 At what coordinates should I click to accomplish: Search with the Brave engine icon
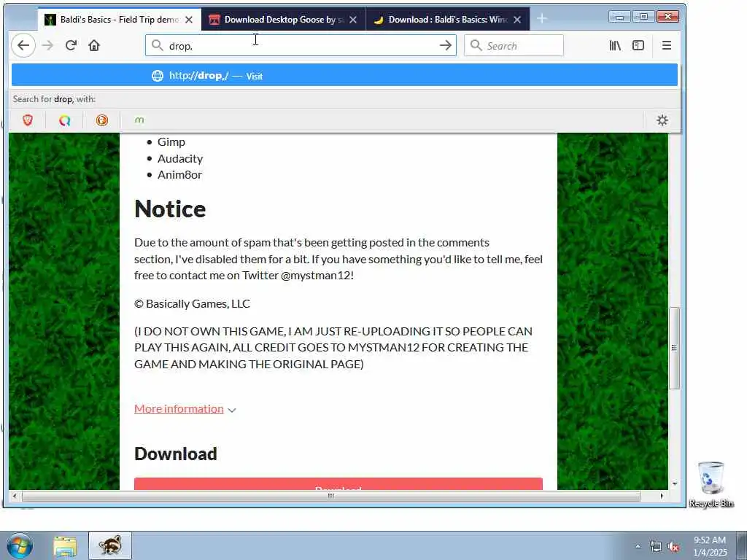pos(28,120)
